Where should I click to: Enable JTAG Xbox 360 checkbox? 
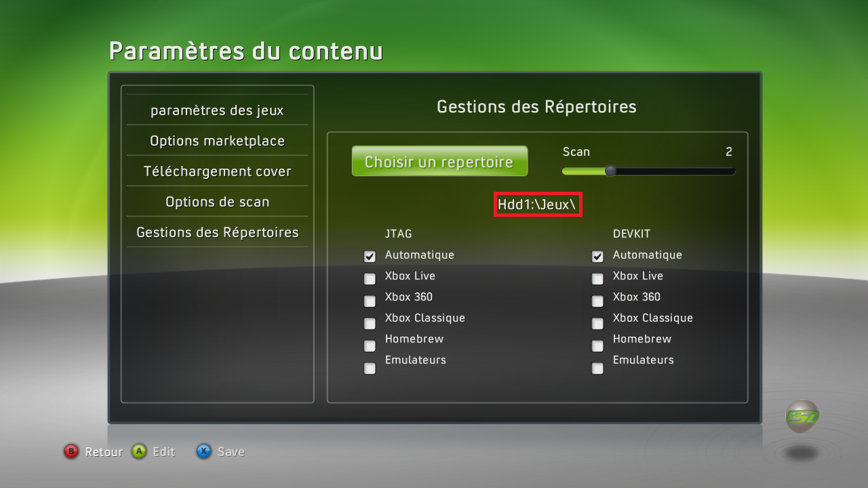click(370, 301)
